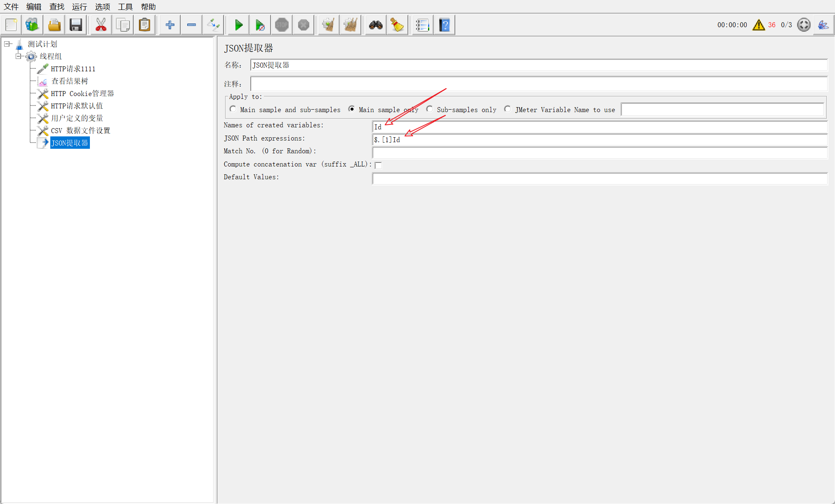Select Main sample and sub-samples radio
The width and height of the screenshot is (835, 504).
[233, 109]
